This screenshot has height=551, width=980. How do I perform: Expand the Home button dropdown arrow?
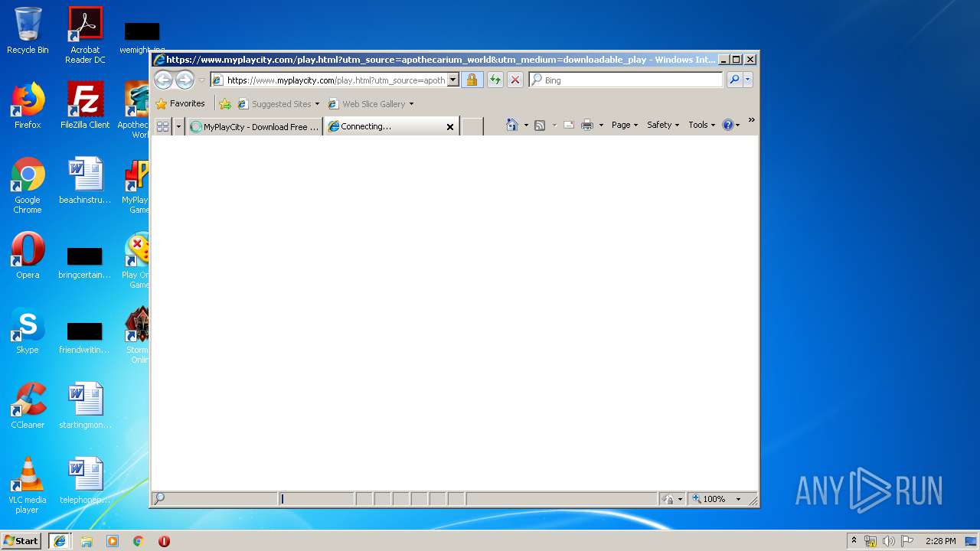(x=526, y=126)
